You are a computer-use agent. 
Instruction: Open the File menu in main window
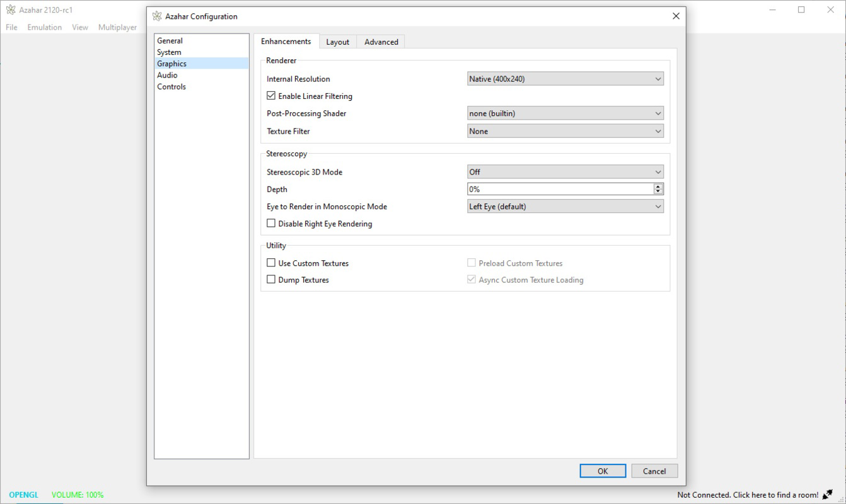pos(11,27)
